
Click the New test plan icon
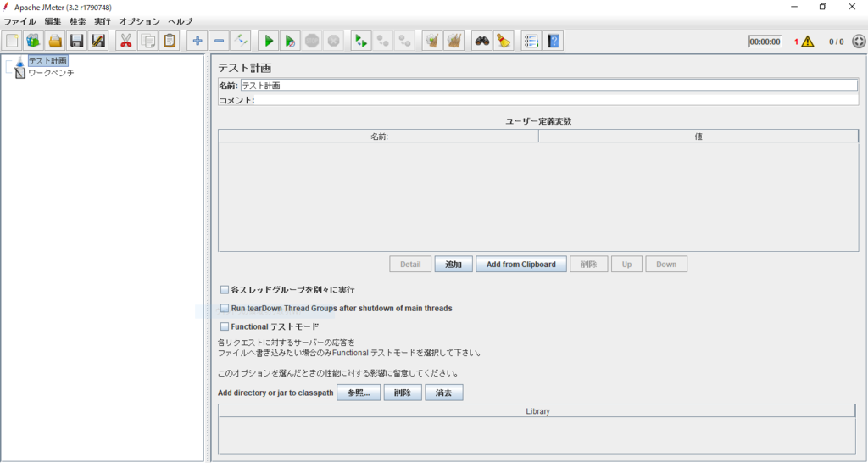coord(12,41)
